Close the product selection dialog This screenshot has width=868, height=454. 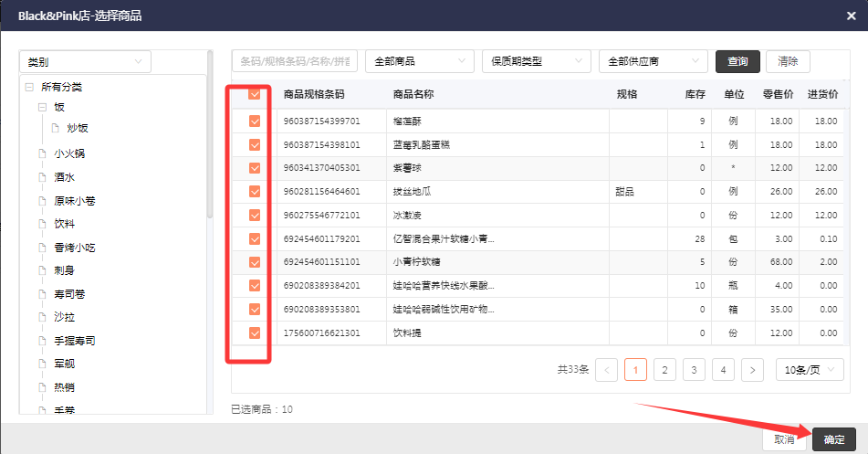(x=848, y=16)
